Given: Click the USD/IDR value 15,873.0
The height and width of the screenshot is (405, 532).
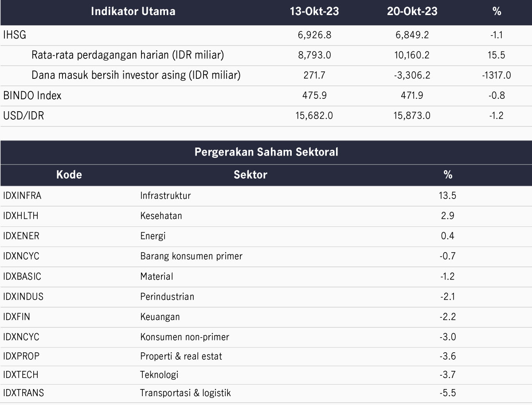Looking at the screenshot, I should pos(412,116).
